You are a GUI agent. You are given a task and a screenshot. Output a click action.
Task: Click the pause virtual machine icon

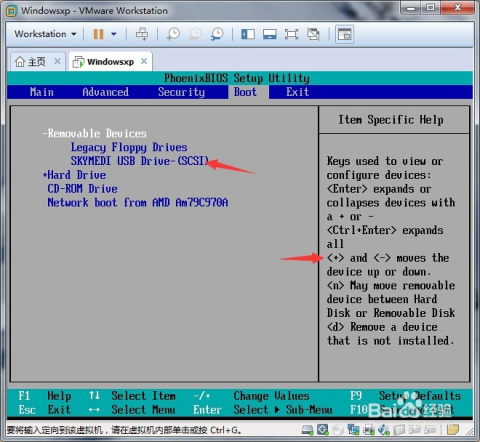98,34
